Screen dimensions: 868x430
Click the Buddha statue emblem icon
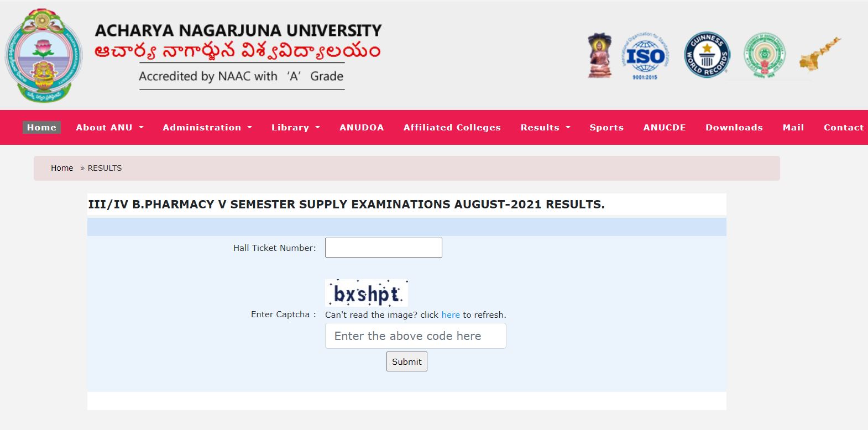pos(600,55)
